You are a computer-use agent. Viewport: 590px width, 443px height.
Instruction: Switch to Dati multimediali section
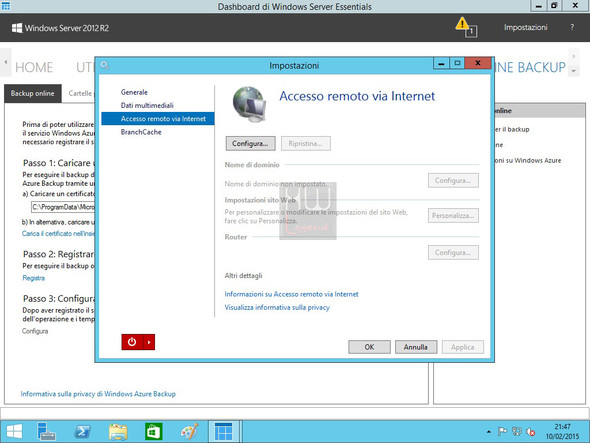click(x=147, y=105)
